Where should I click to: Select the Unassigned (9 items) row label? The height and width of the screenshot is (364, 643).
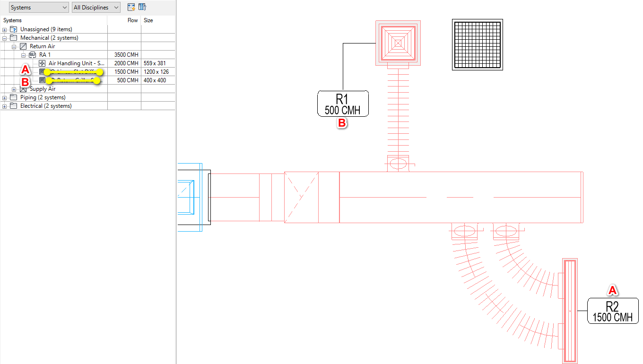tap(46, 29)
